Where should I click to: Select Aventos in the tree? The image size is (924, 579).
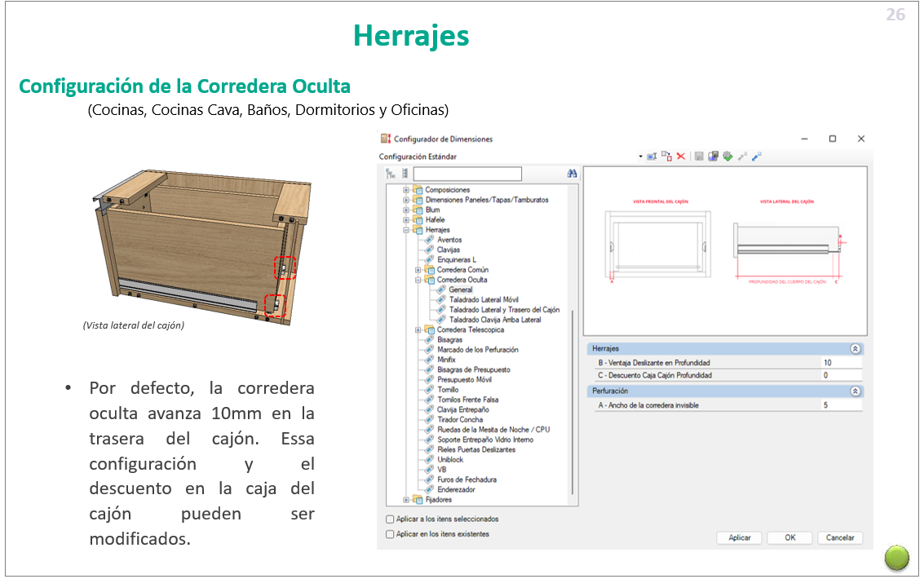[449, 240]
